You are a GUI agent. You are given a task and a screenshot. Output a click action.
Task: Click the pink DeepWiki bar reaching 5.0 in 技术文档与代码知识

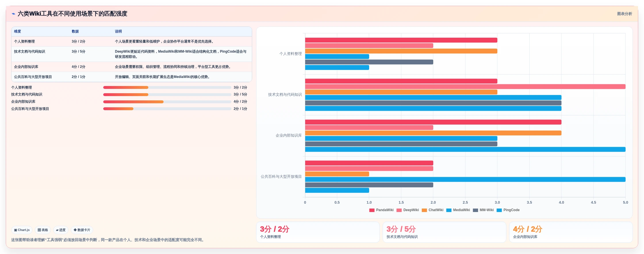(x=465, y=87)
